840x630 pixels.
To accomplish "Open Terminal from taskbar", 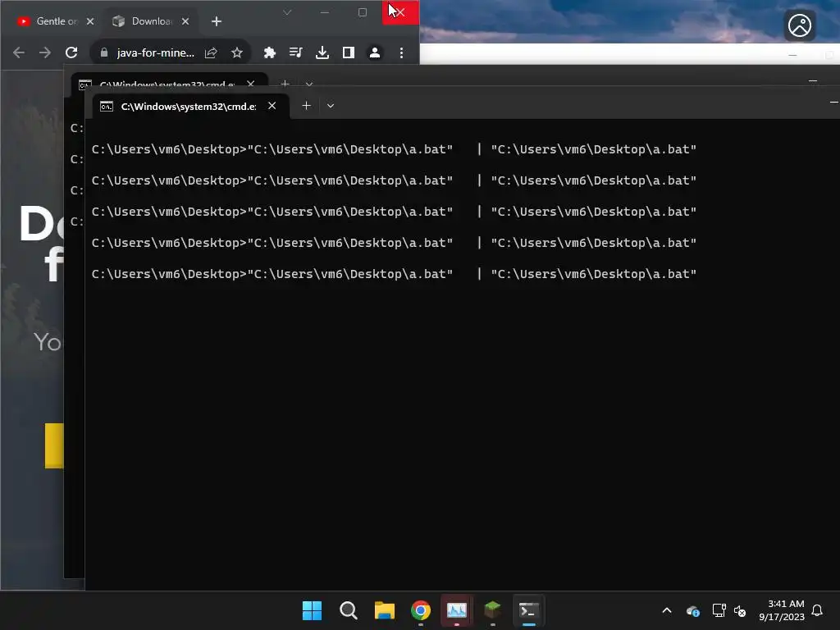I will (x=529, y=610).
